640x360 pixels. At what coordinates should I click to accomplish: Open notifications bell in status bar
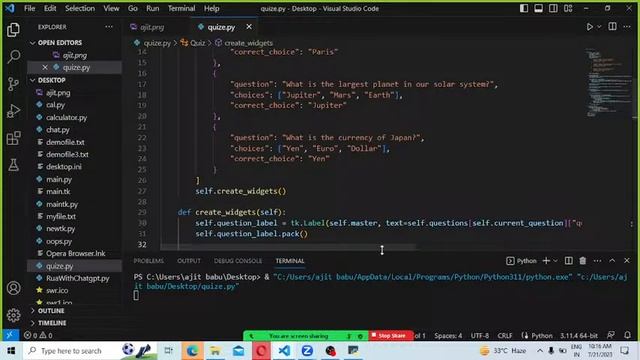[x=627, y=335]
